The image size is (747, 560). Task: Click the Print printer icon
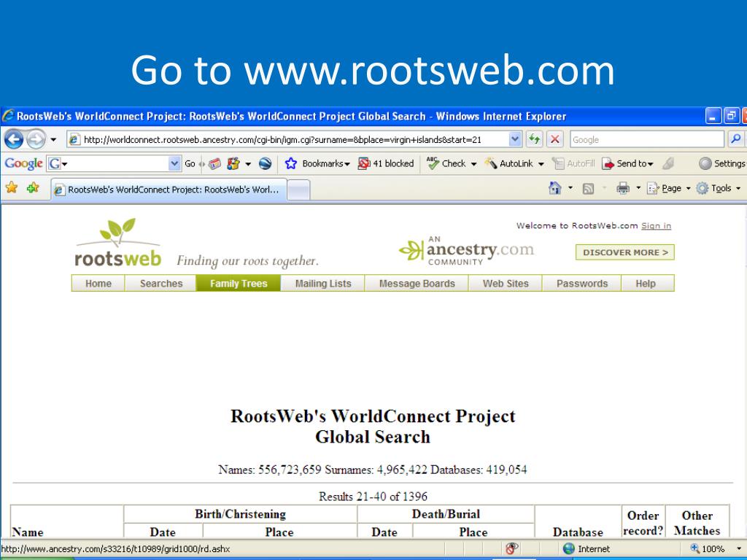623,188
